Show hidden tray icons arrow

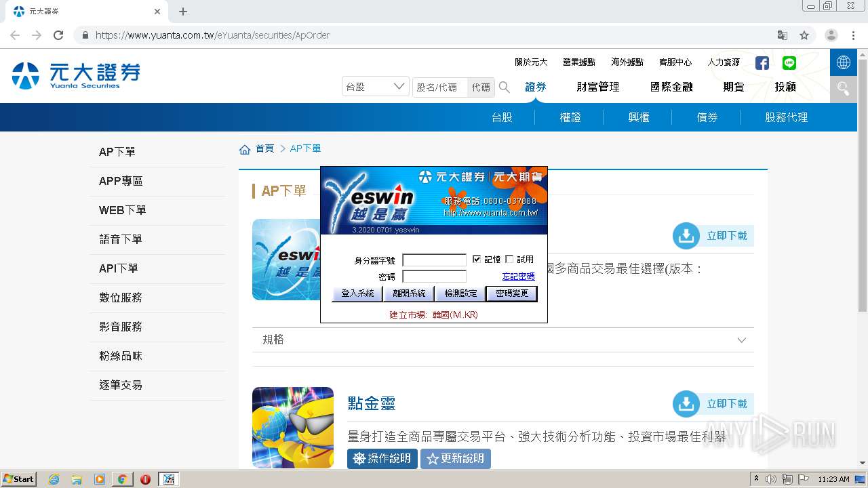point(756,479)
